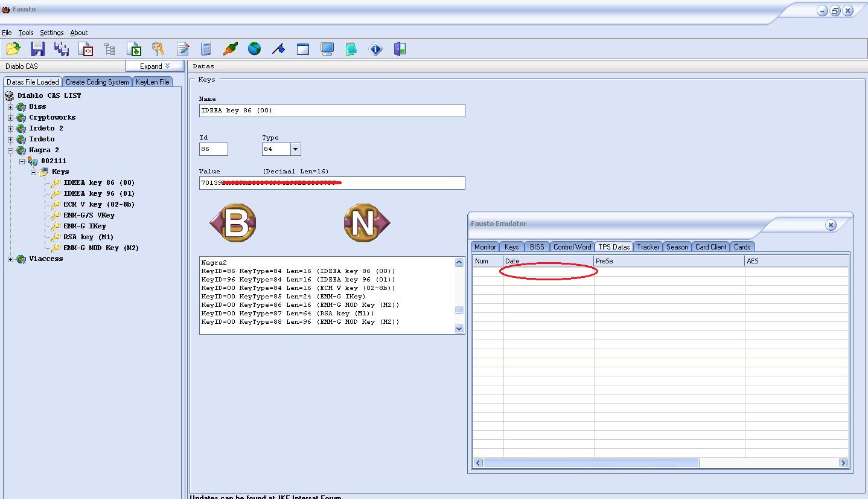Open the Settings menu

click(52, 33)
